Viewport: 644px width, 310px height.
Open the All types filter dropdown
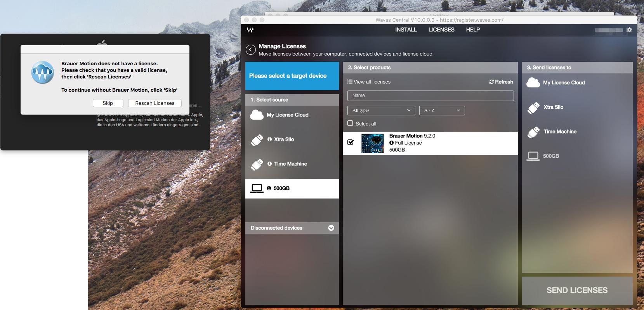(381, 111)
